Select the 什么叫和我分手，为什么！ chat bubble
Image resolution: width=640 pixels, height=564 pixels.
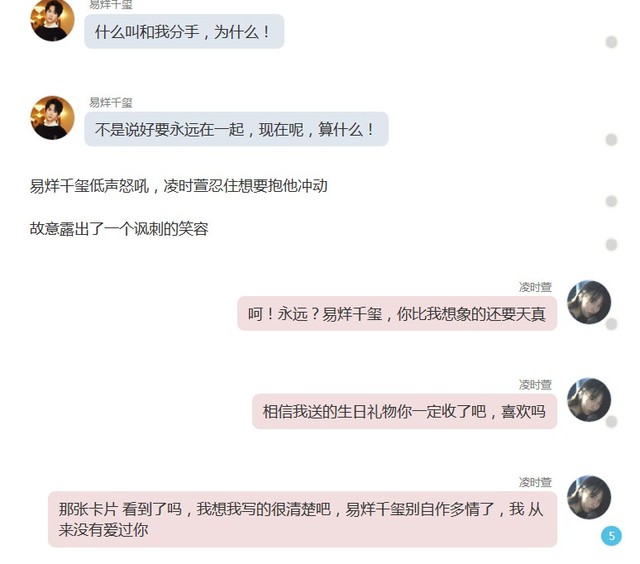[x=184, y=31]
